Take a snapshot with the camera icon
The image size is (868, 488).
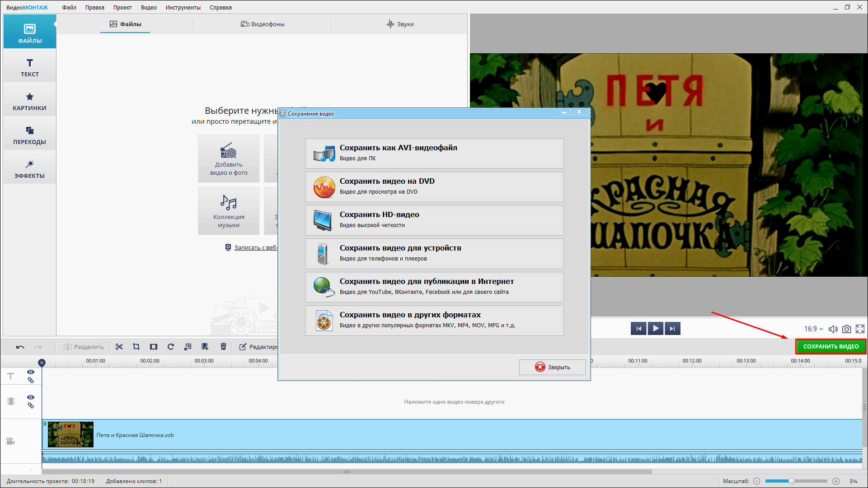point(847,329)
